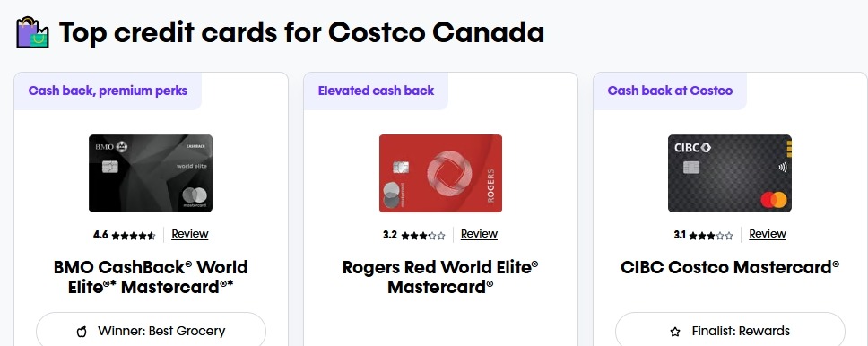
Task: Click the BMO CashBack World Elite Mastercard title
Action: pos(151,277)
